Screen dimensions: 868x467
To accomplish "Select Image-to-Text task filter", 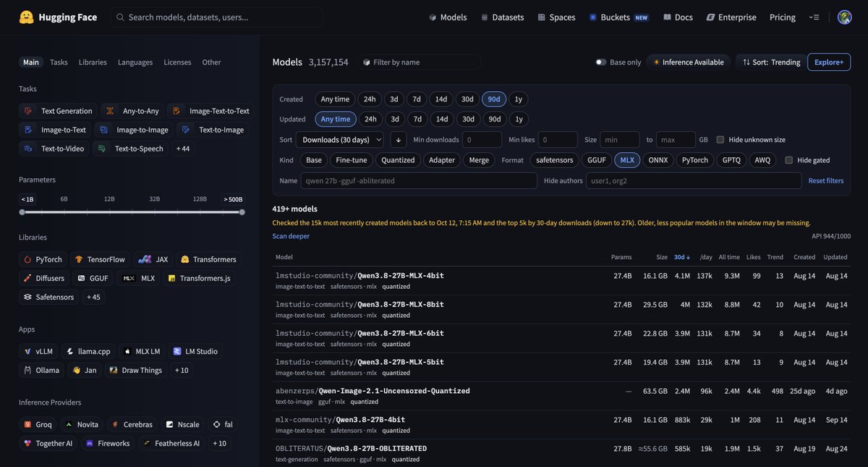I will pos(56,130).
